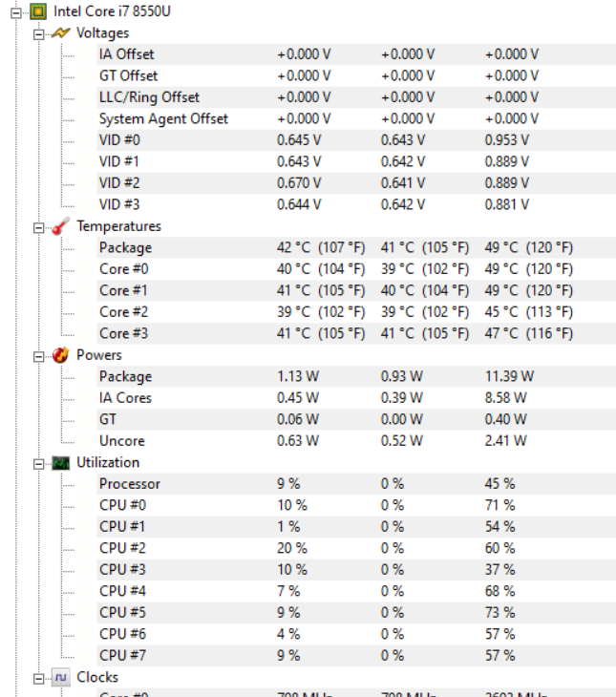Collapse the Clocks section
This screenshot has width=616, height=697.
(x=39, y=679)
